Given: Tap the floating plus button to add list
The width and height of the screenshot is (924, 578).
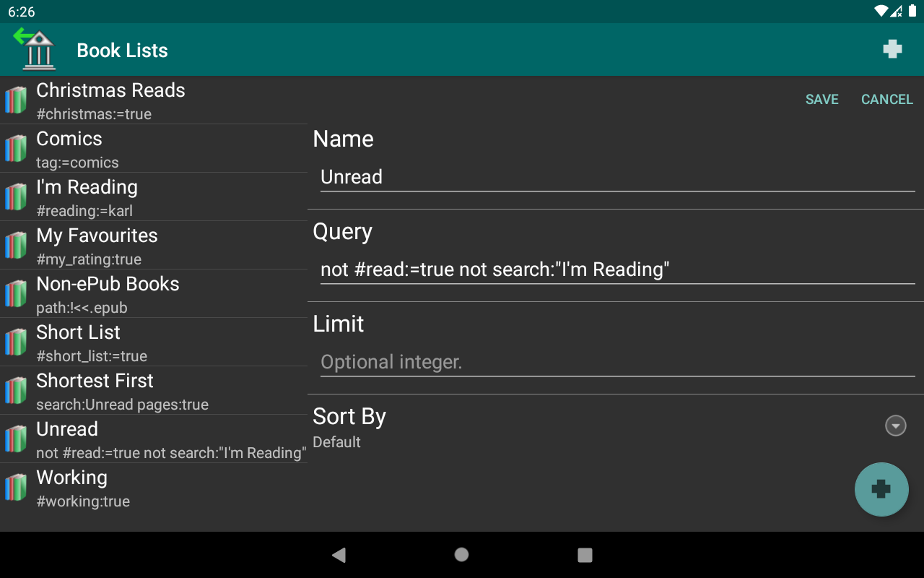Looking at the screenshot, I should tap(881, 489).
